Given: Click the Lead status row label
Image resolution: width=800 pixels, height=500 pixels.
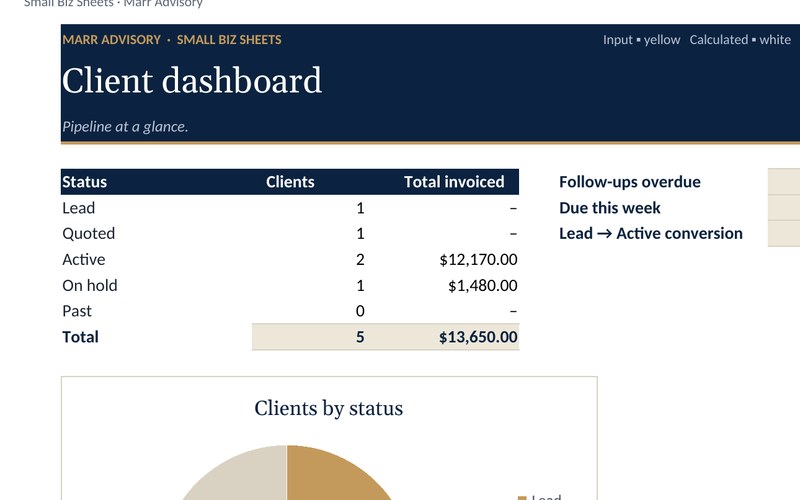Looking at the screenshot, I should click(79, 208).
